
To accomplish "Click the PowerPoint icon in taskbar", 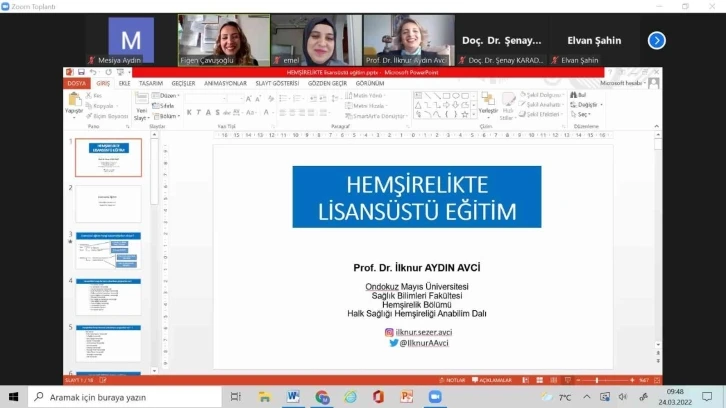I will [406, 397].
